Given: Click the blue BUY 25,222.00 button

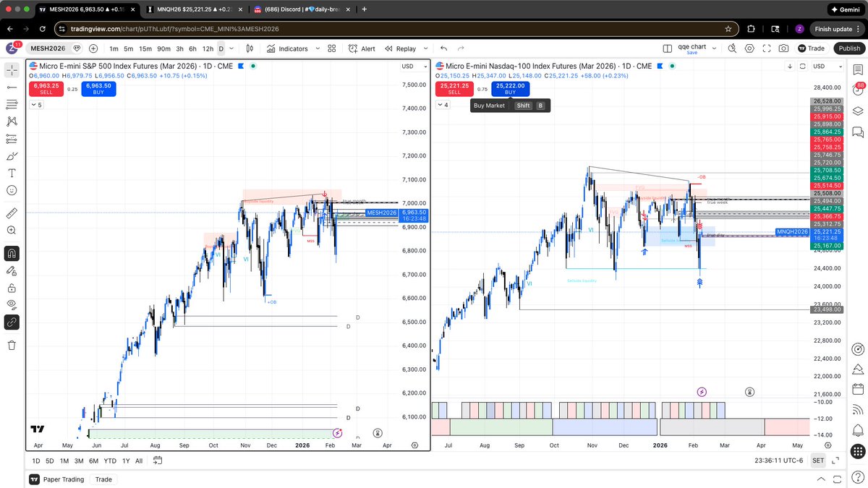Looking at the screenshot, I should [510, 89].
